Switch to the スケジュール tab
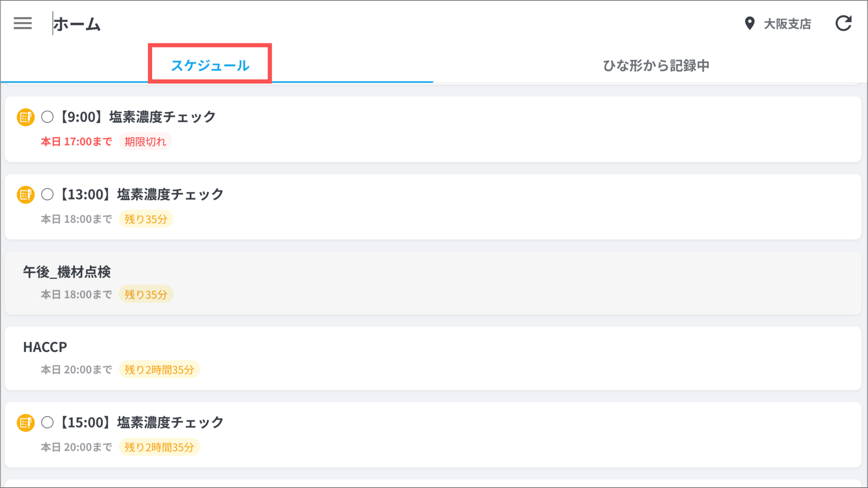Viewport: 868px width, 488px height. (210, 65)
